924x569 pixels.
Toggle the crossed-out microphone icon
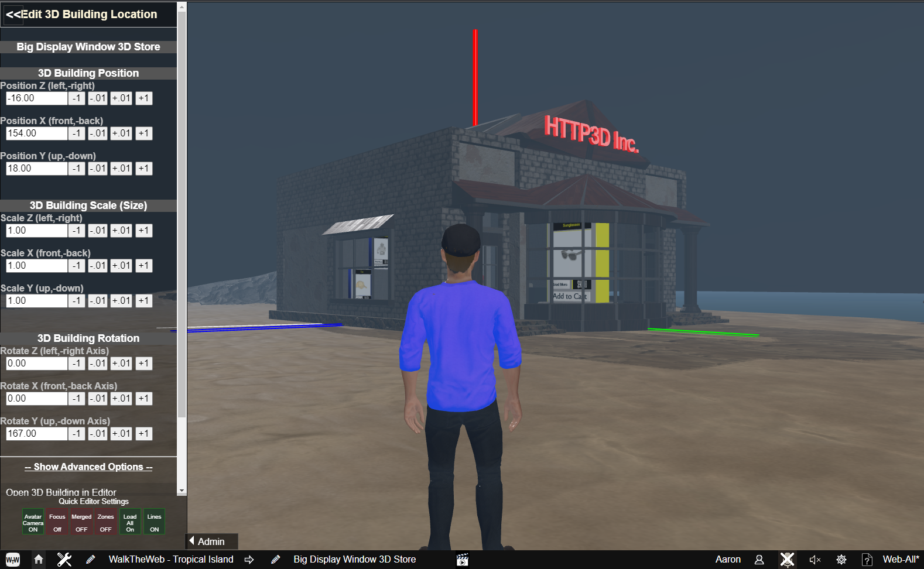[788, 560]
